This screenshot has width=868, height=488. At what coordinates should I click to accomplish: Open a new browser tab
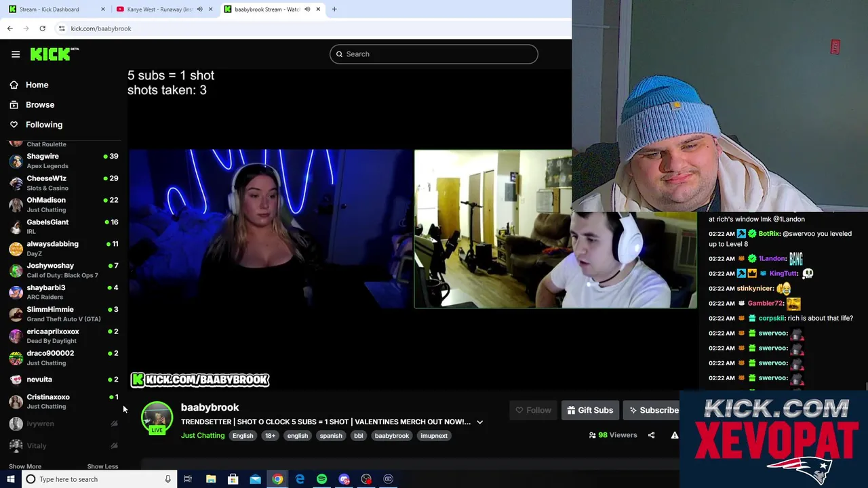tap(334, 9)
